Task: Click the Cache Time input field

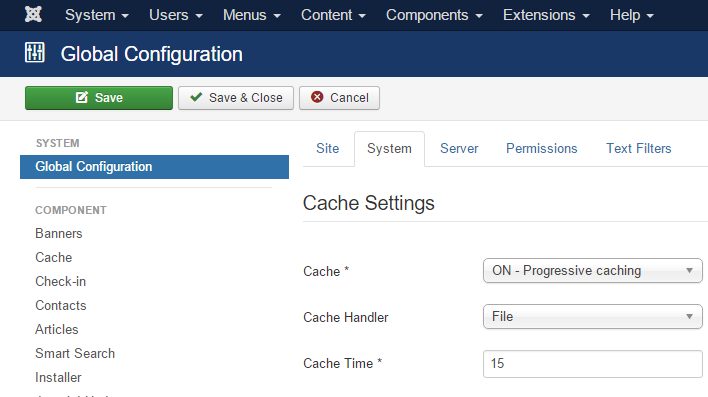Action: pyautogui.click(x=592, y=364)
